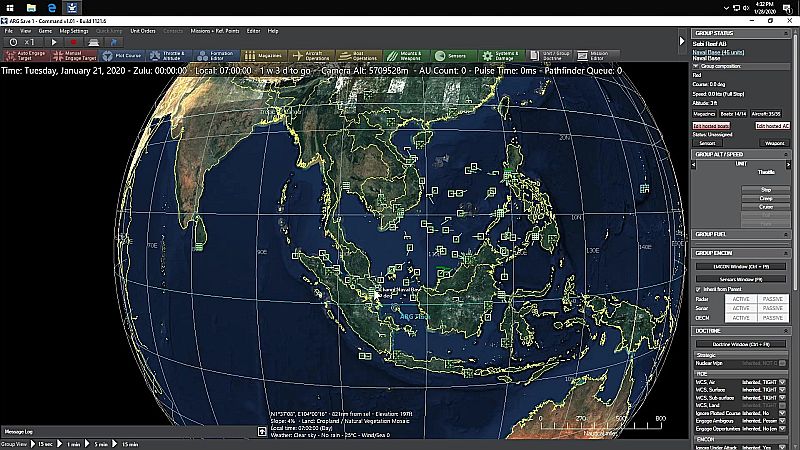Open the Magazines toolbar button
This screenshot has height=450, width=800.
point(264,56)
